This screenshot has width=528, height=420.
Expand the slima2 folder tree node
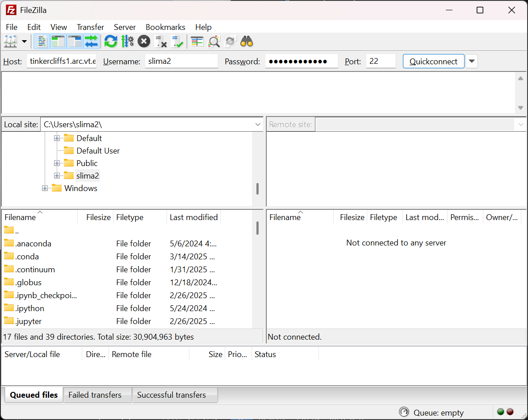57,176
